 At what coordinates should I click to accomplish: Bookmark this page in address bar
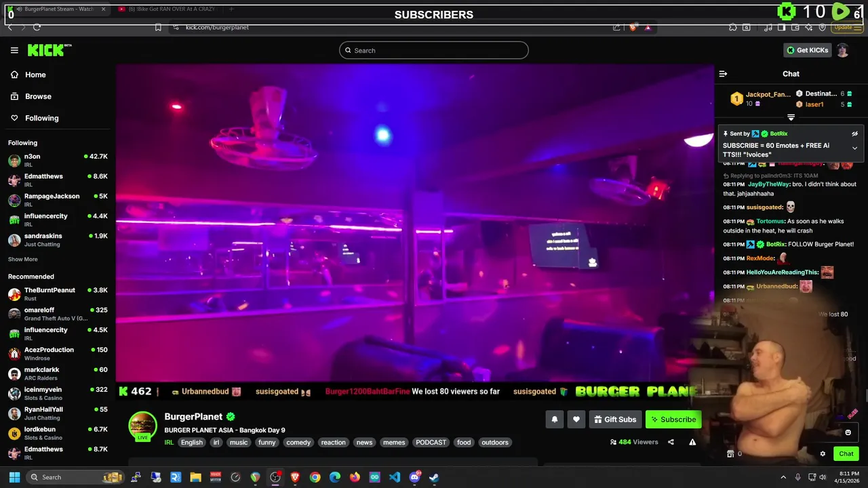point(158,27)
